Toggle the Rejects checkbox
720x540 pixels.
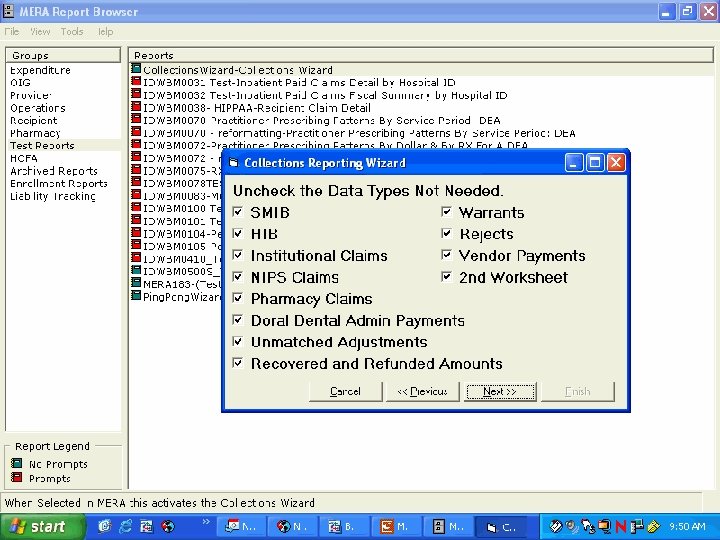coord(446,233)
